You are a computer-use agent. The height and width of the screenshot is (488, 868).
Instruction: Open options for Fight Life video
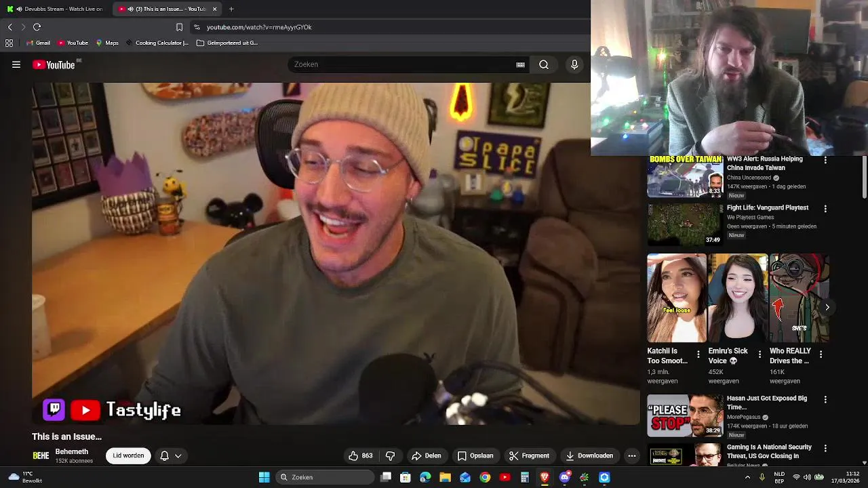825,209
